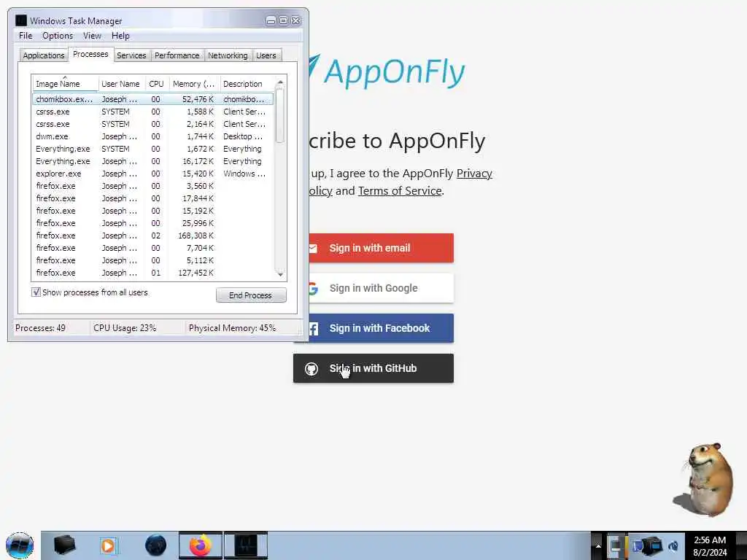Click the process list scroll down arrow
The width and height of the screenshot is (747, 560).
click(280, 274)
